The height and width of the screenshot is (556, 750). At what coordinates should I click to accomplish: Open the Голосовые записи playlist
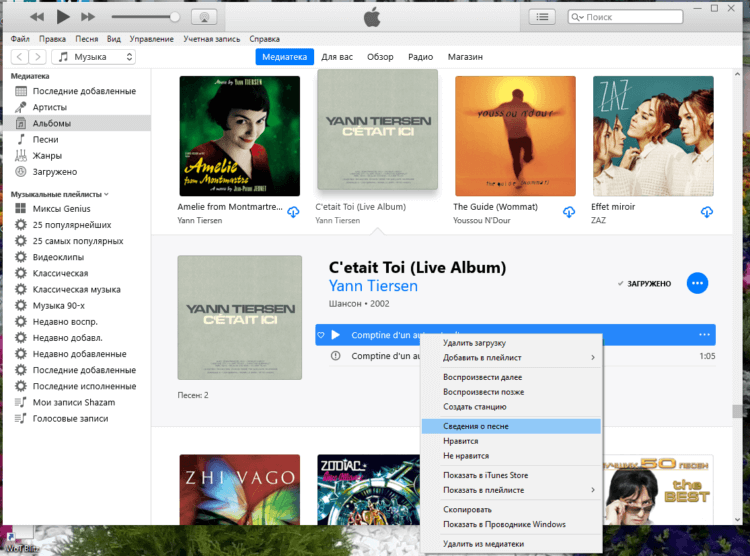[77, 419]
